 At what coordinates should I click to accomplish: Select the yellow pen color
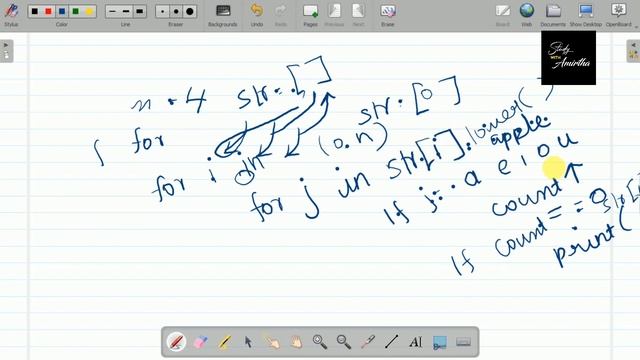89,11
